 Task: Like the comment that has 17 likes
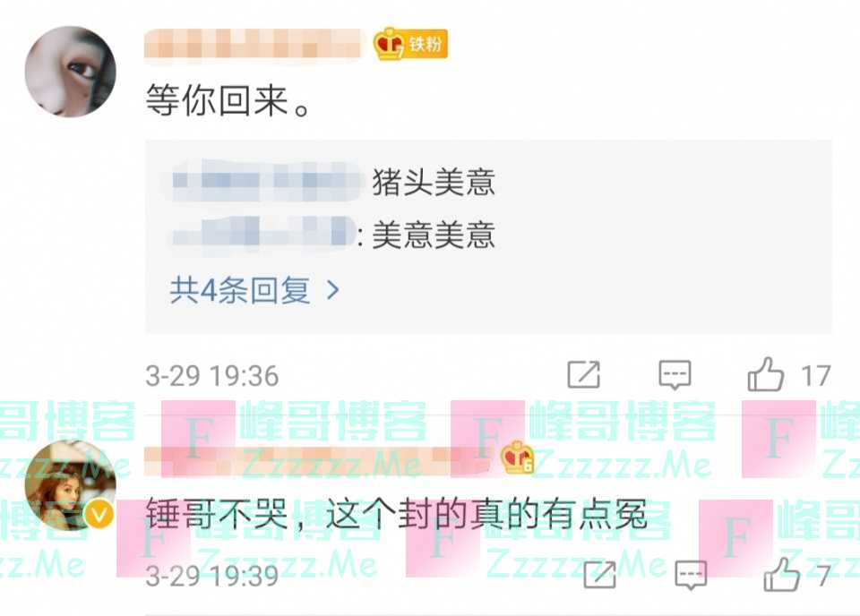click(x=766, y=374)
